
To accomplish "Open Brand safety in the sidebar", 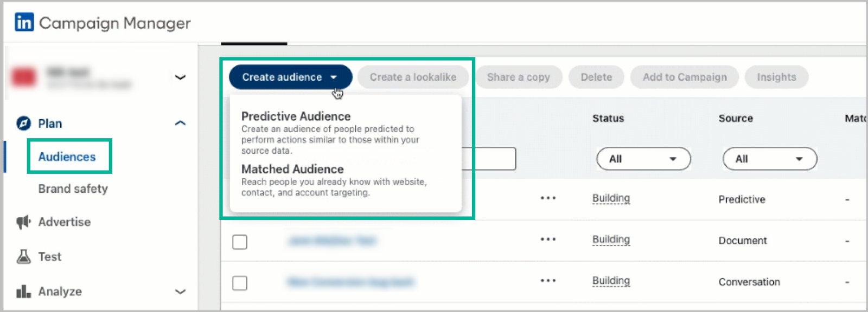I will (x=73, y=189).
